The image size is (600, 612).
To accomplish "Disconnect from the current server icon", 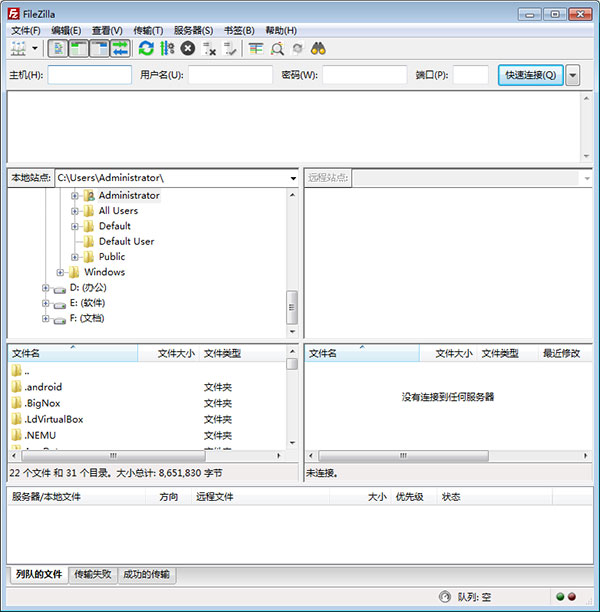I will tap(209, 48).
